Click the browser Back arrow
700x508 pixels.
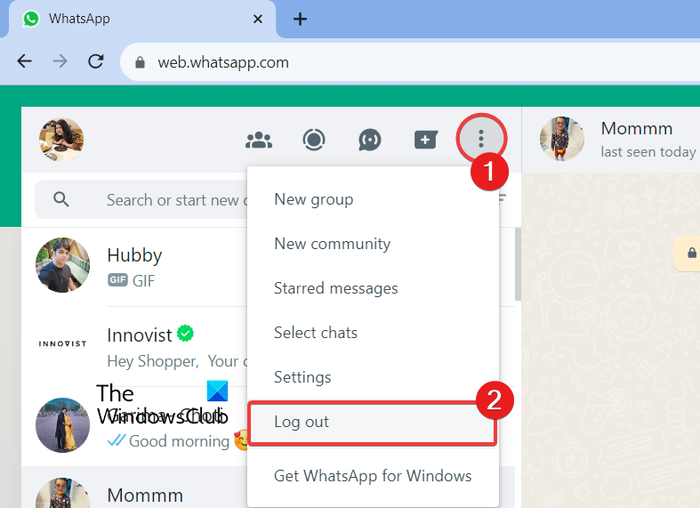[25, 61]
